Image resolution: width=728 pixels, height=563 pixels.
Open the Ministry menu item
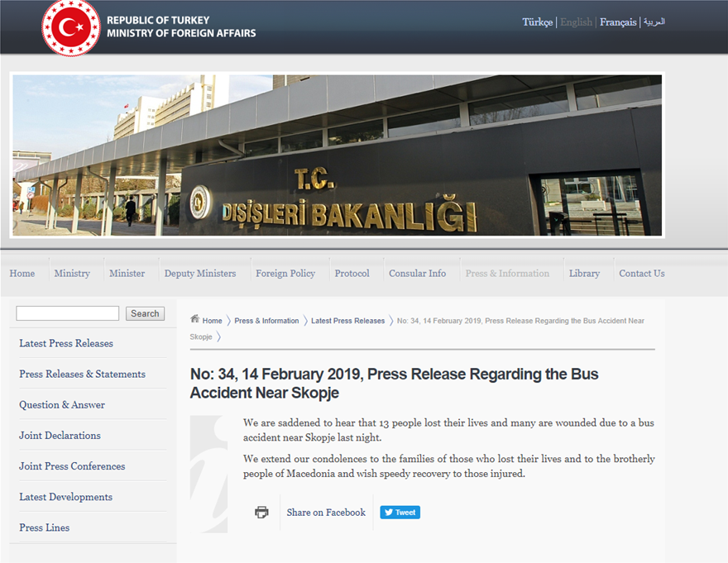click(x=72, y=274)
